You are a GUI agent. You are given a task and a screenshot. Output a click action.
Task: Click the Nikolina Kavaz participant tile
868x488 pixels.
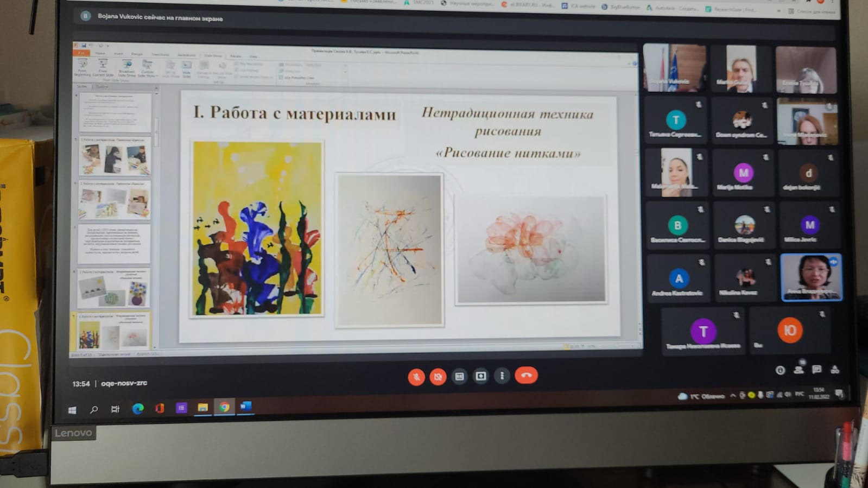point(745,278)
